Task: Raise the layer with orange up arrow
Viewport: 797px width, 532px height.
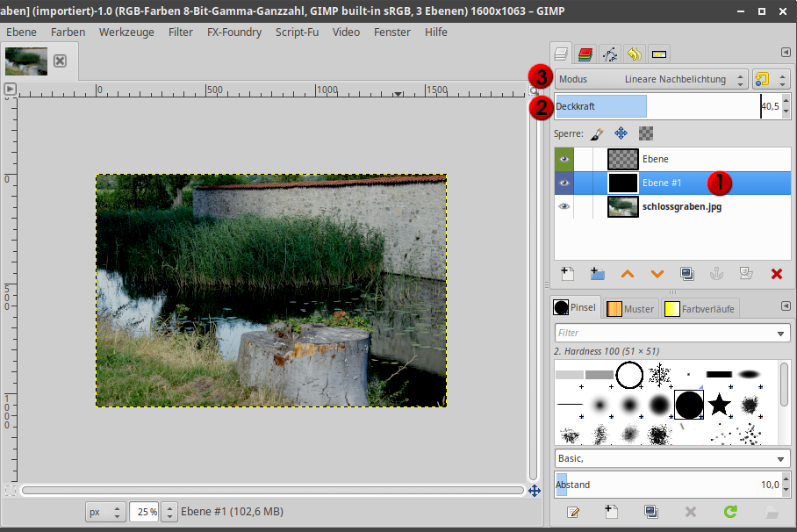Action: [628, 274]
